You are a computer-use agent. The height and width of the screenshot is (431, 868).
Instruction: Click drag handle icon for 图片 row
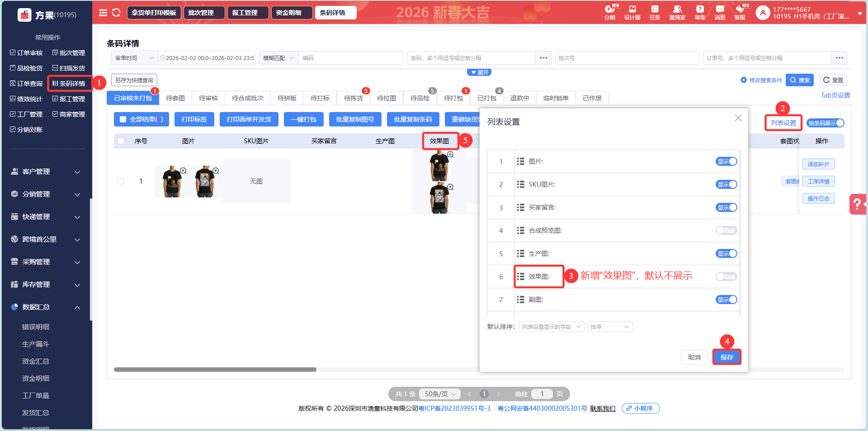(x=521, y=161)
